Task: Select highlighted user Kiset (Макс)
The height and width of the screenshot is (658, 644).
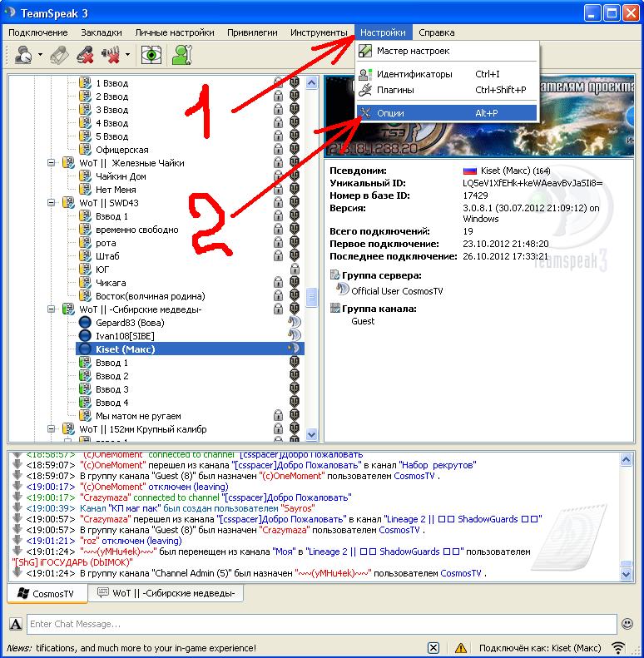Action: point(190,349)
